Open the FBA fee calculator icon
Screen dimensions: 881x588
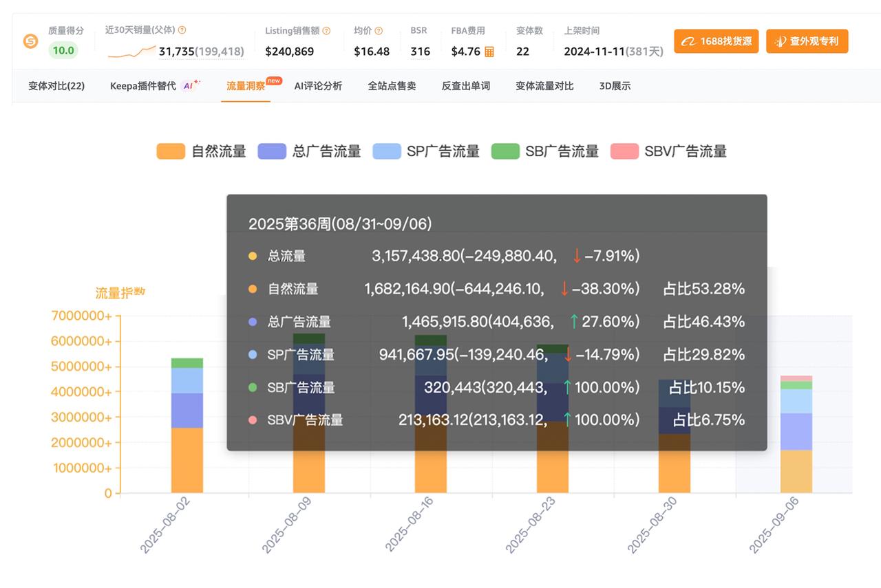click(489, 52)
